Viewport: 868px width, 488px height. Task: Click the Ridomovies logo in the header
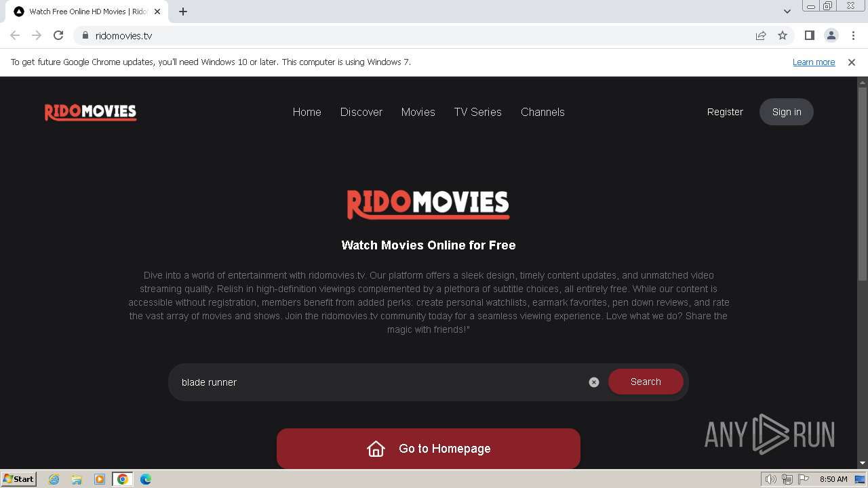coord(91,112)
